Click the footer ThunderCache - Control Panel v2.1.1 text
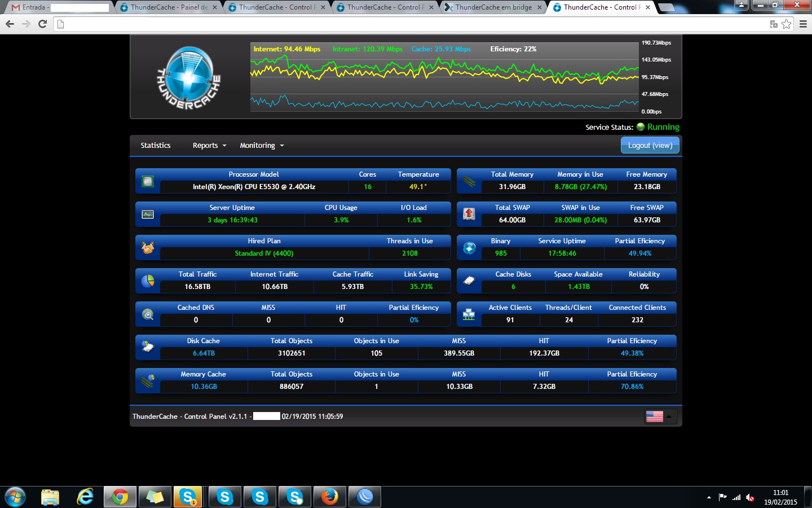 point(190,417)
